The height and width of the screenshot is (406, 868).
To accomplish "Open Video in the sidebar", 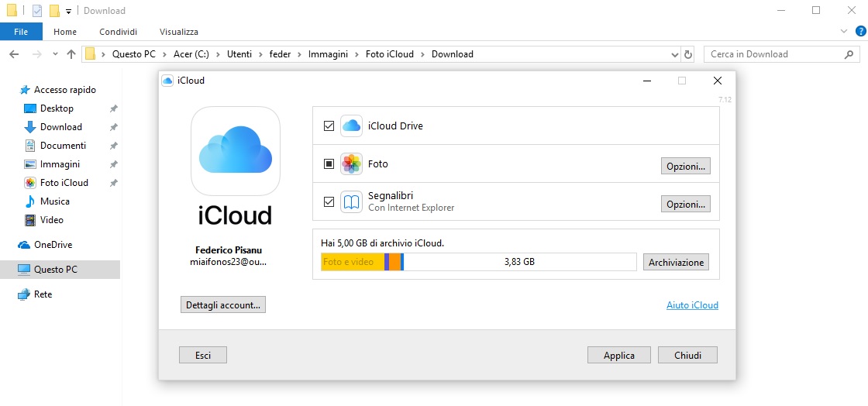I will pyautogui.click(x=51, y=220).
